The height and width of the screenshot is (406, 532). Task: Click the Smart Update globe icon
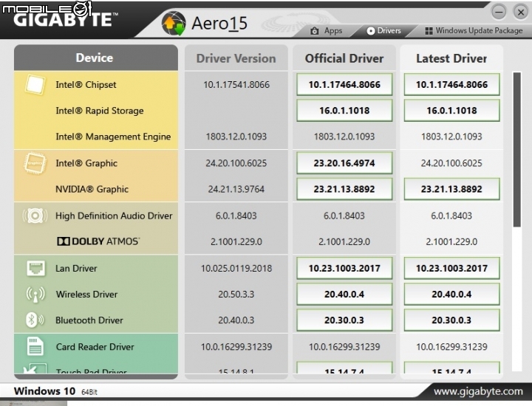coord(174,23)
